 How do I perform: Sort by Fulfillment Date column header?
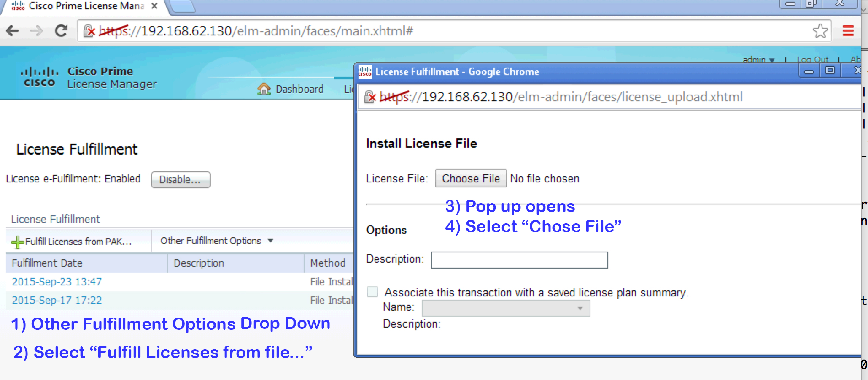point(86,263)
